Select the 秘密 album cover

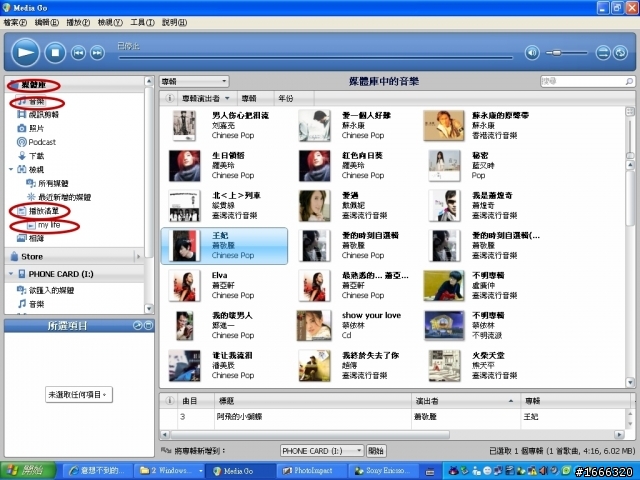pyautogui.click(x=444, y=166)
